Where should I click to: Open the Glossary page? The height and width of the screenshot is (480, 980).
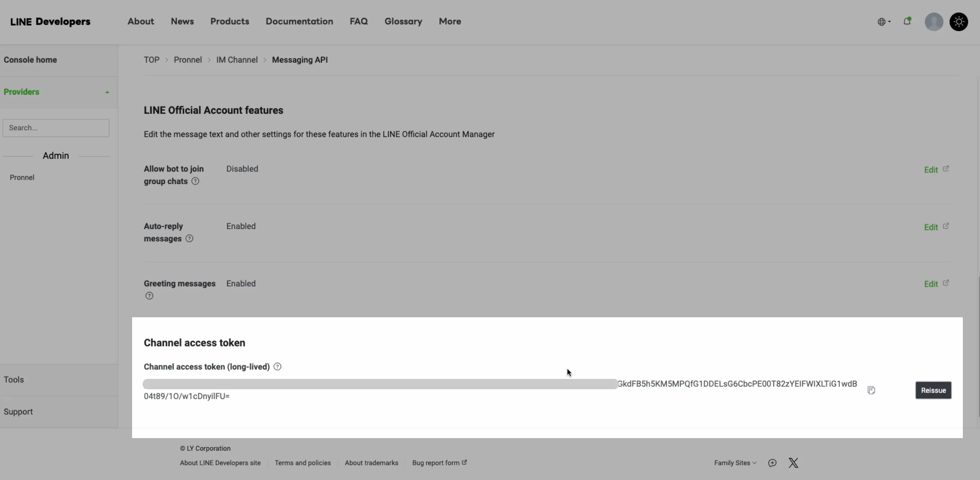pos(403,21)
